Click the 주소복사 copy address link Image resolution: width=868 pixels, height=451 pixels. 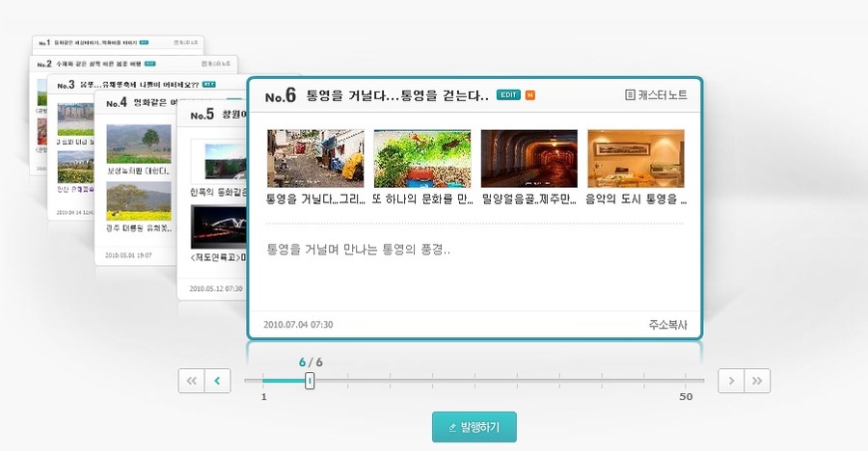[667, 325]
